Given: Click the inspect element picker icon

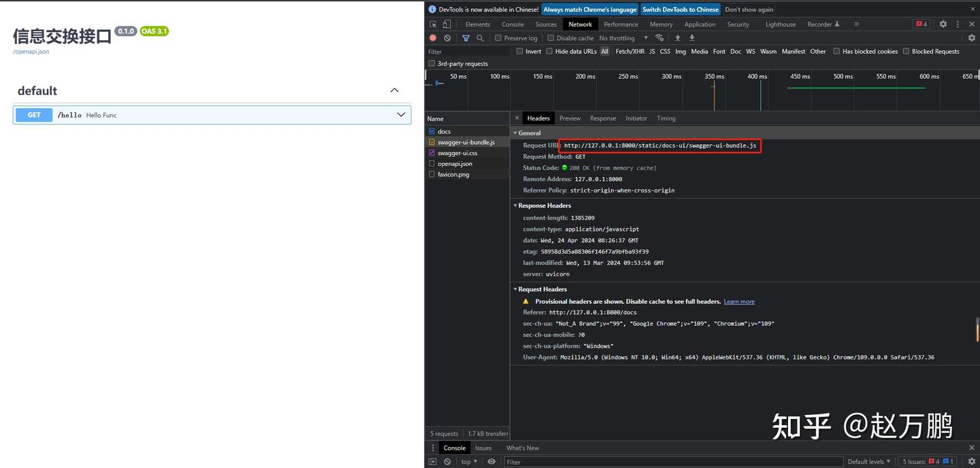Looking at the screenshot, I should tap(433, 24).
